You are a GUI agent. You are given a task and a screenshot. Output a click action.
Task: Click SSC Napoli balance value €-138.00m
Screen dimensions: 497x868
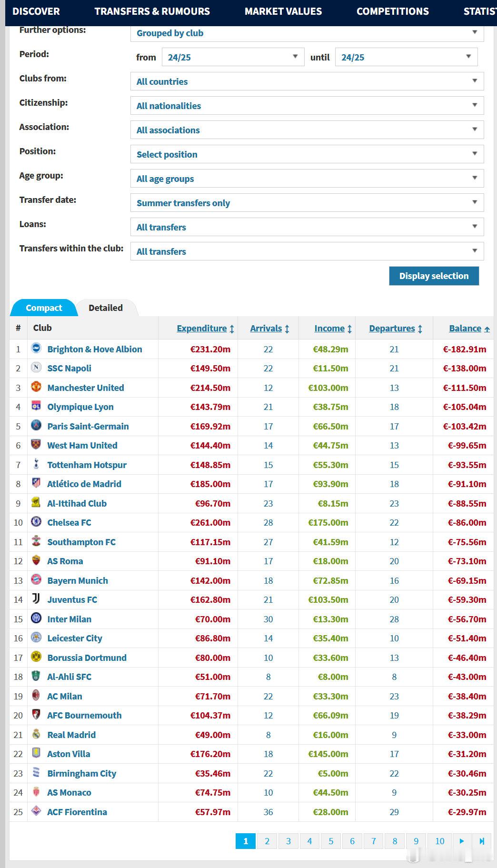click(x=465, y=368)
